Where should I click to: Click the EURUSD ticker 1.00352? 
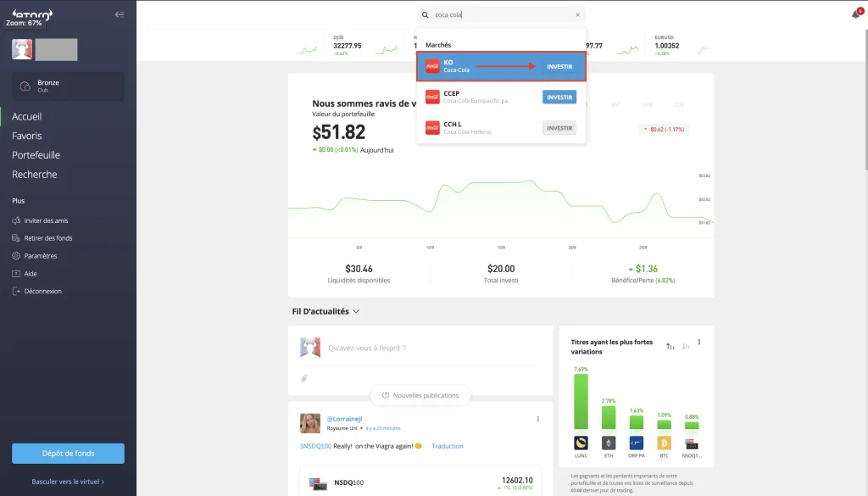[x=666, y=46]
